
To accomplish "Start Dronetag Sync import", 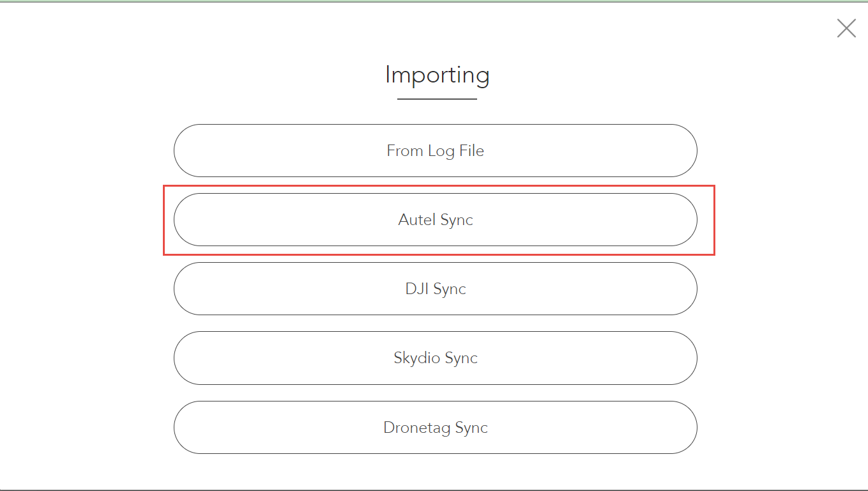I will [435, 428].
